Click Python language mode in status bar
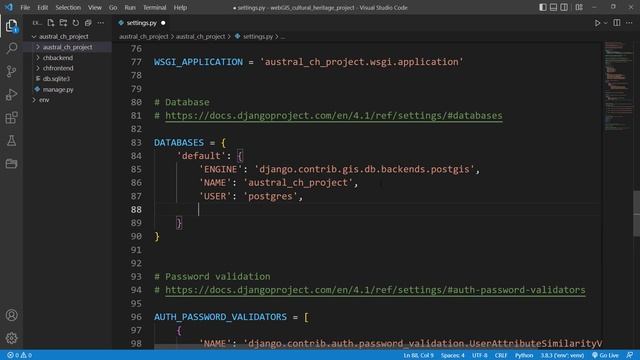The width and height of the screenshot is (640, 360). click(524, 355)
